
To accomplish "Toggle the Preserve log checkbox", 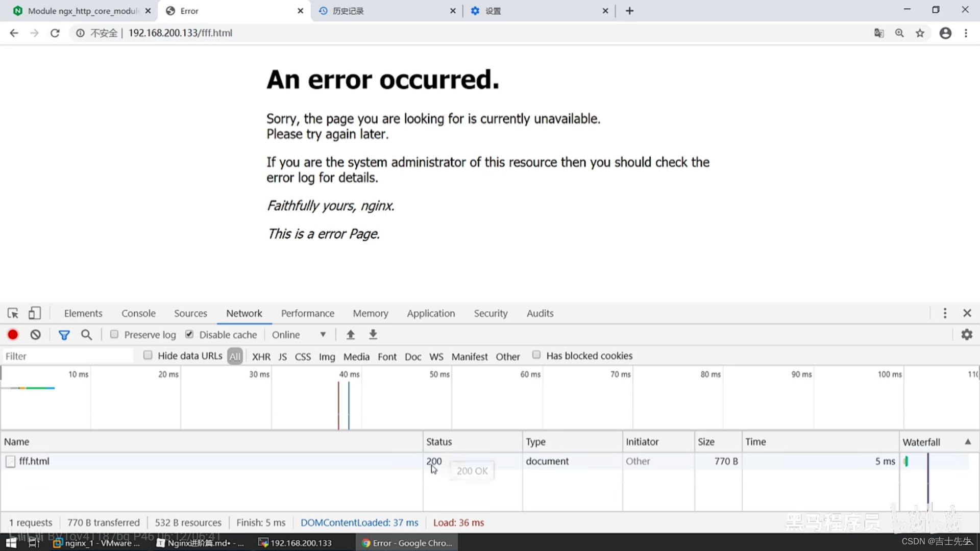I will 114,334.
